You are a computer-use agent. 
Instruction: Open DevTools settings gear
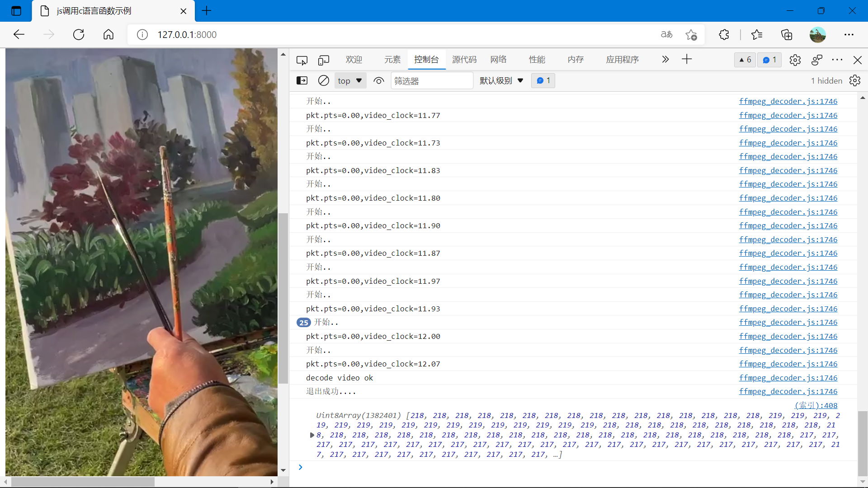pos(795,60)
